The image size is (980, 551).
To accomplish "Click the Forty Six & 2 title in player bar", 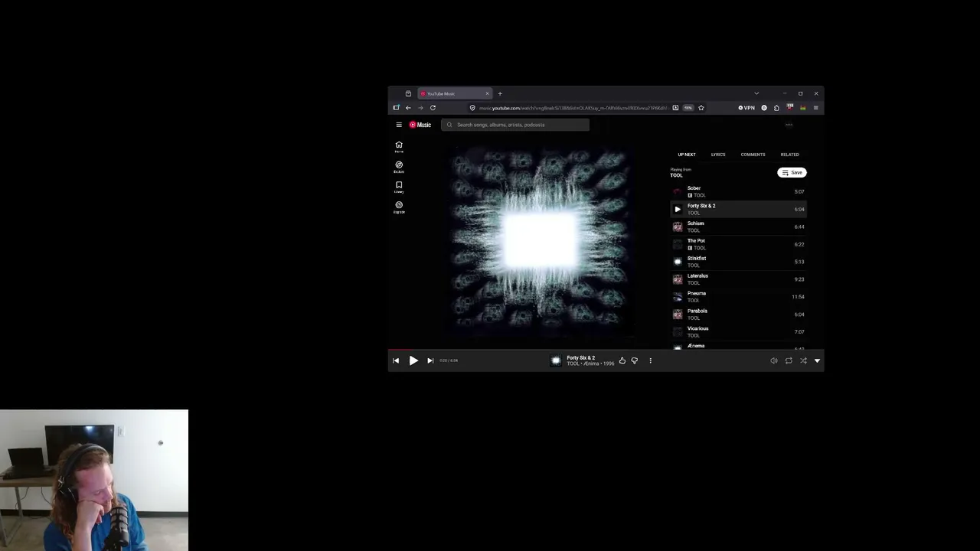I will 581,357.
